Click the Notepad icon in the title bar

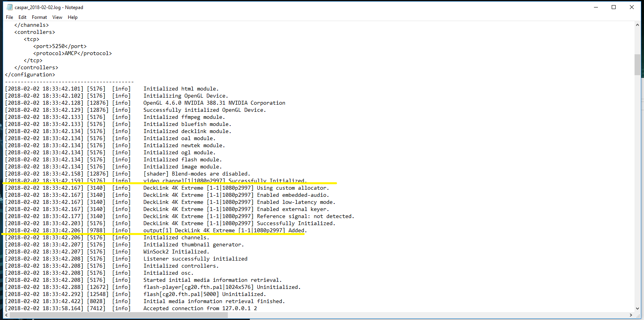pos(10,7)
